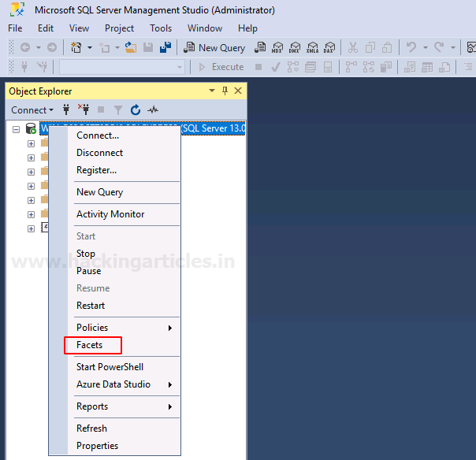Click the Activity Monitor pulse icon
Viewport: 476px width, 460px height.
click(x=153, y=109)
